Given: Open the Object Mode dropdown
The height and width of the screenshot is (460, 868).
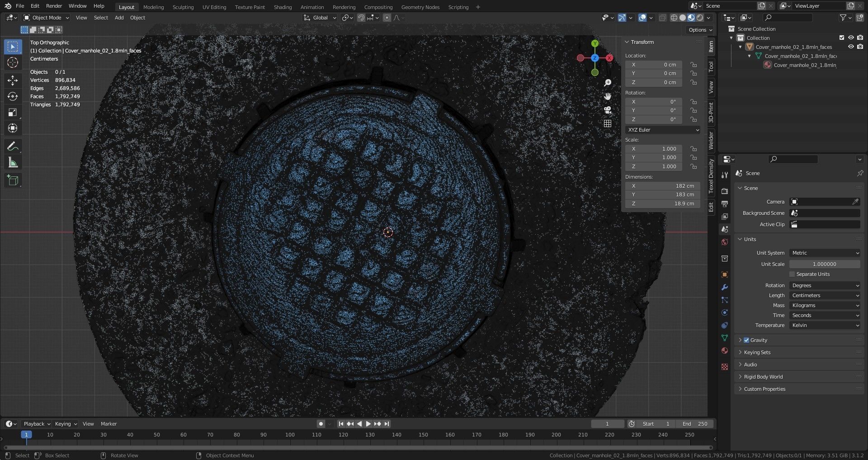Looking at the screenshot, I should 46,18.
